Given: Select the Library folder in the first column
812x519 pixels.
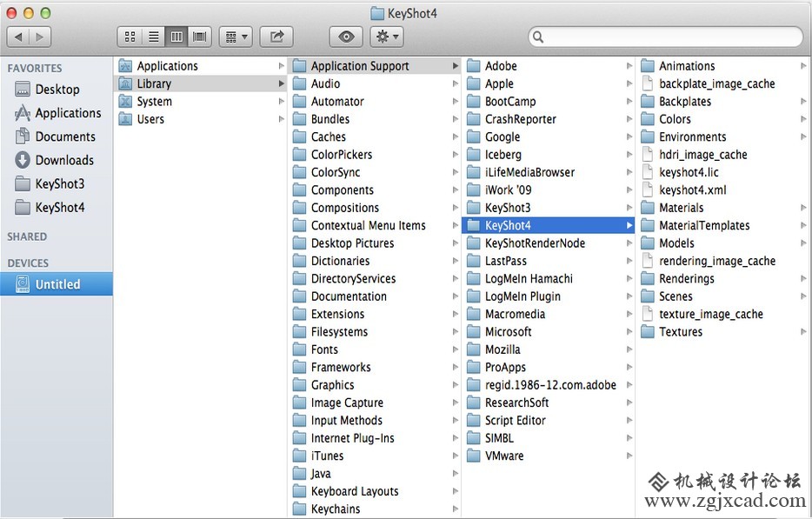Looking at the screenshot, I should [200, 83].
